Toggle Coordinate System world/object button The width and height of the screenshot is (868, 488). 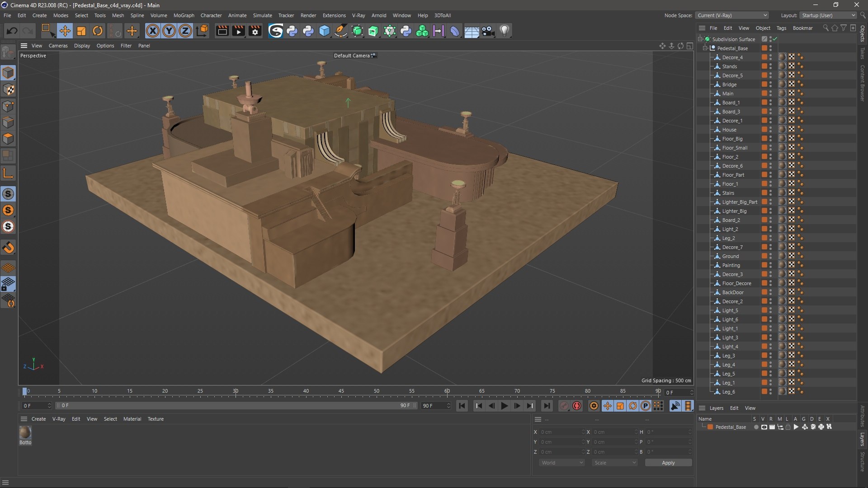pyautogui.click(x=203, y=31)
